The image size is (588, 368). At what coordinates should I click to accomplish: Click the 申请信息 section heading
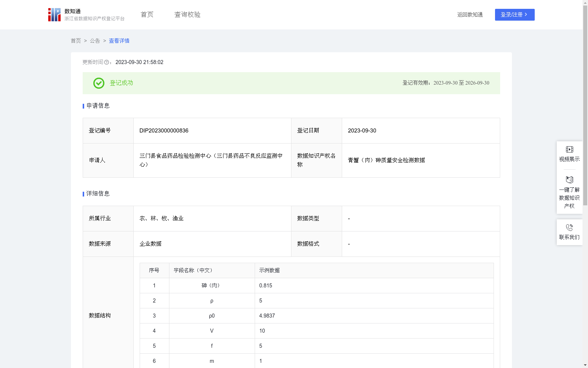(x=98, y=106)
